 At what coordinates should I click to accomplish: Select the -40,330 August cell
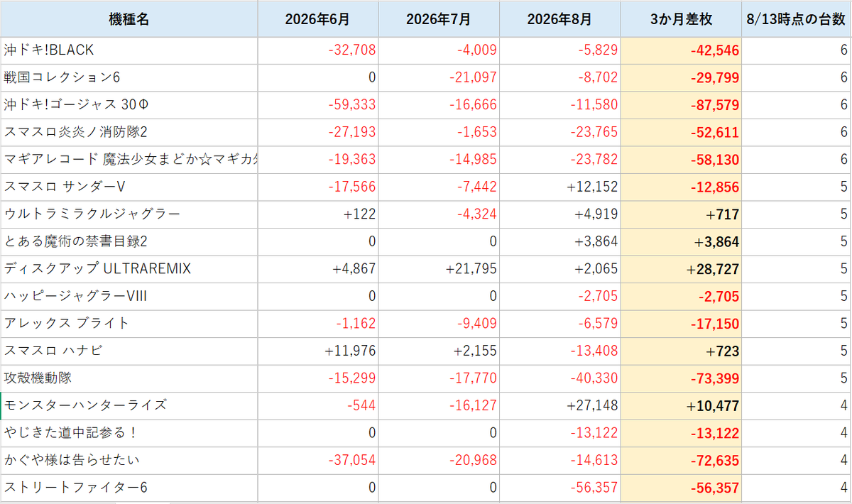click(560, 378)
